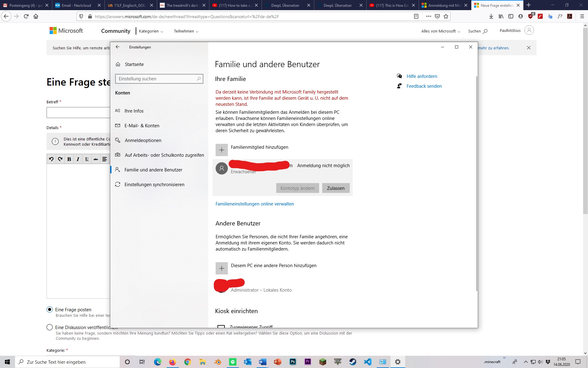
Task: Click text alignment icon in editor
Action: [104, 159]
